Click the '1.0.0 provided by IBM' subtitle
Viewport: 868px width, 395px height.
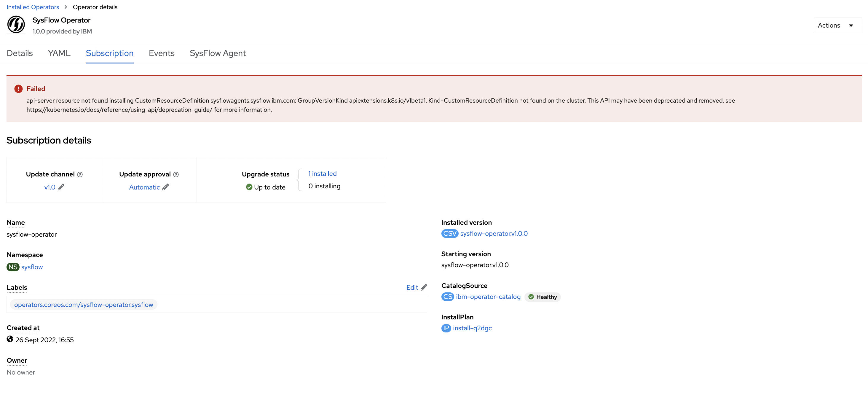coord(62,31)
